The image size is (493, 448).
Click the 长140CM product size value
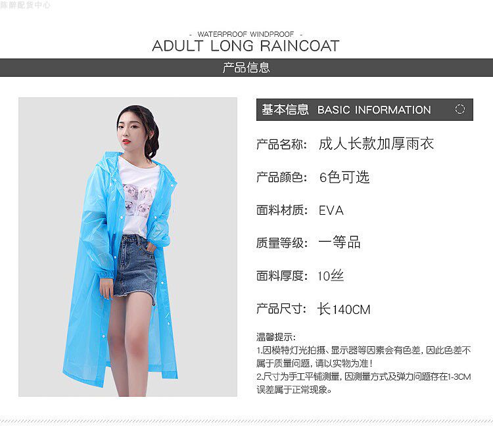pyautogui.click(x=344, y=309)
